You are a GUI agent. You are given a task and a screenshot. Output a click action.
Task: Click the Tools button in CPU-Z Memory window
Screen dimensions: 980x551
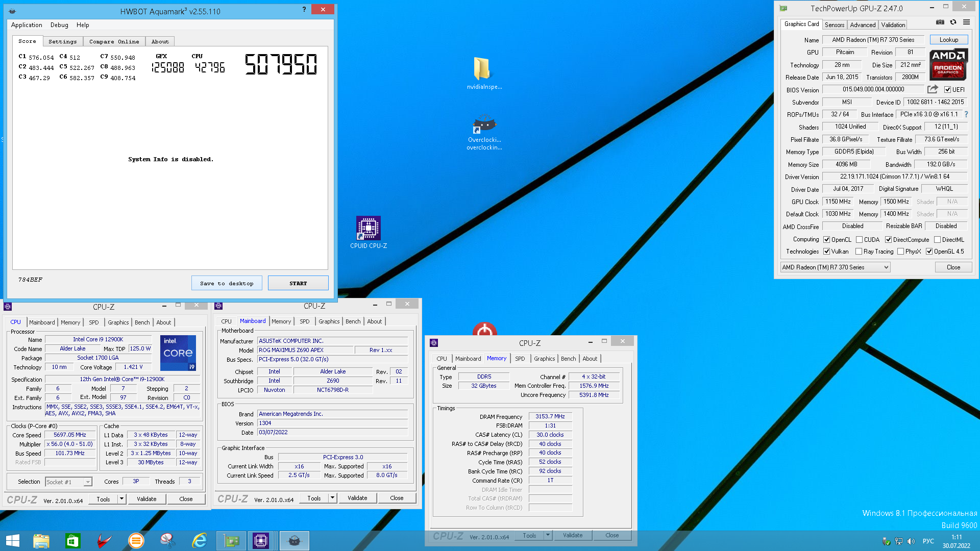pos(529,535)
